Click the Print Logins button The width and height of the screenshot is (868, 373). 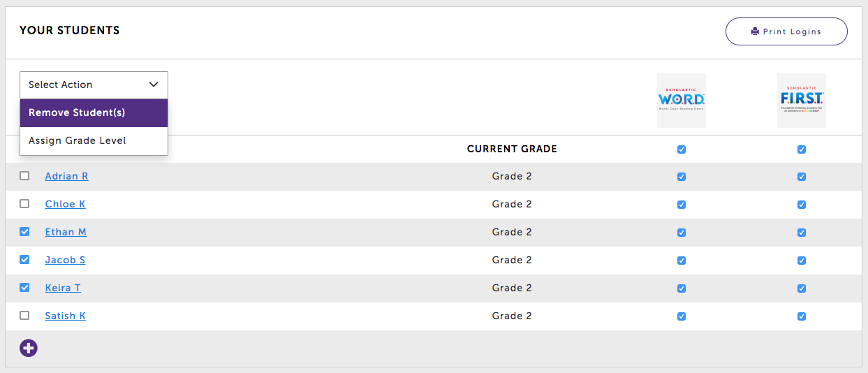(x=786, y=31)
